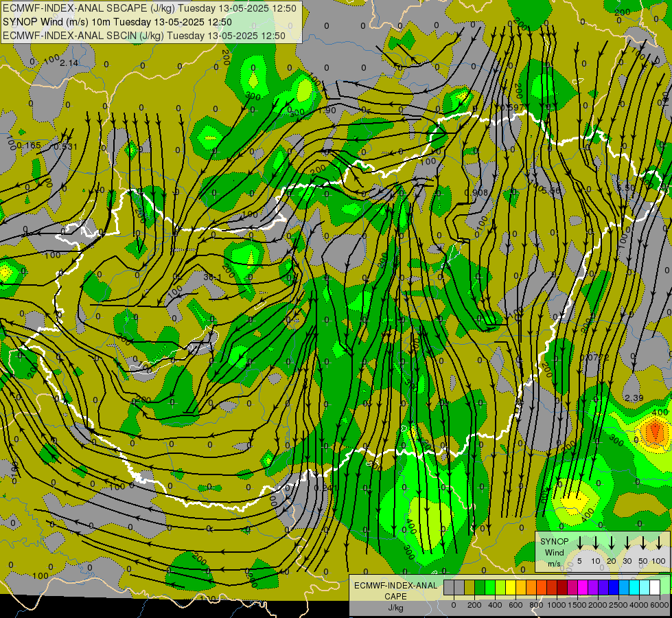This screenshot has height=618, width=672.
Task: Pick the orange swatch ending at 800
Action: [x=531, y=587]
